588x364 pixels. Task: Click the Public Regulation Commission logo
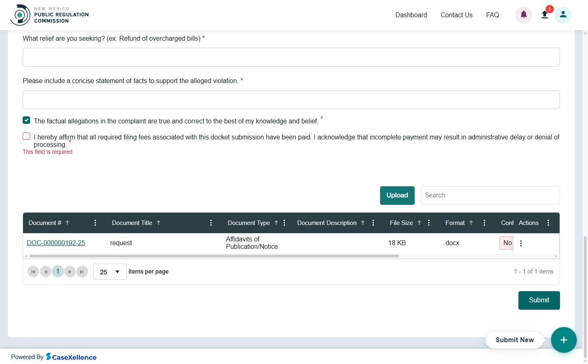(49, 14)
